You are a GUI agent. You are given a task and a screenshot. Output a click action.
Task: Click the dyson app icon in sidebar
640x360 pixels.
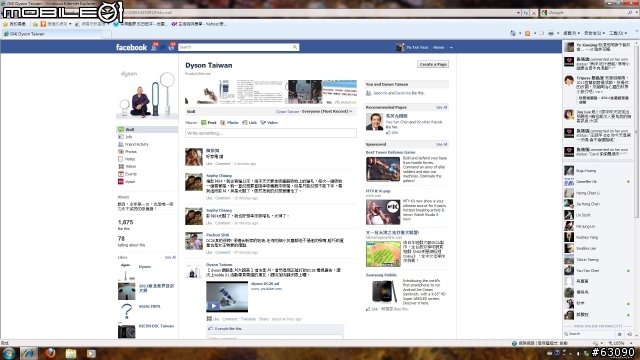121,182
